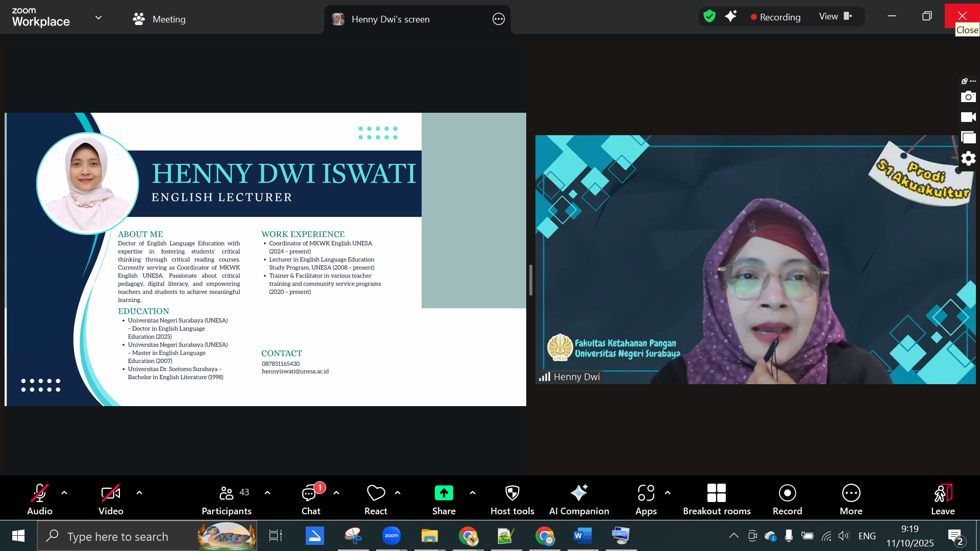Toggle the Record button
980x551 pixels.
[787, 499]
